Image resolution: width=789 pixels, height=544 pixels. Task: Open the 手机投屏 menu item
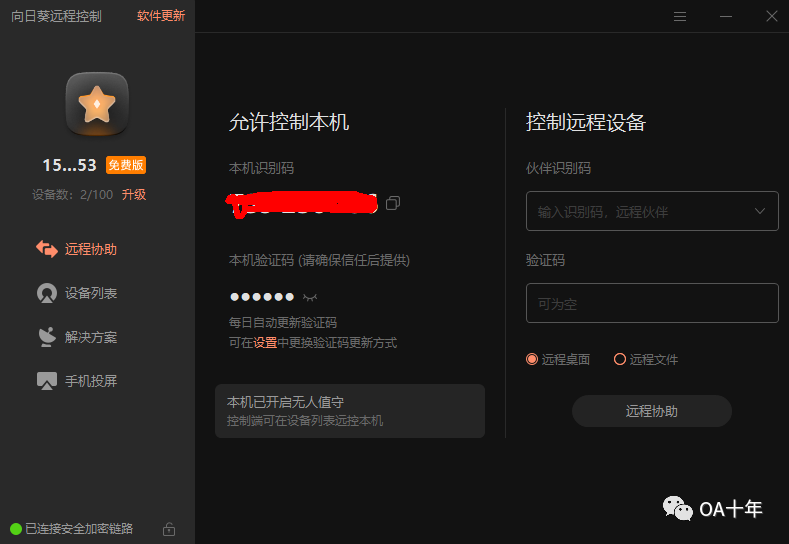pos(91,381)
